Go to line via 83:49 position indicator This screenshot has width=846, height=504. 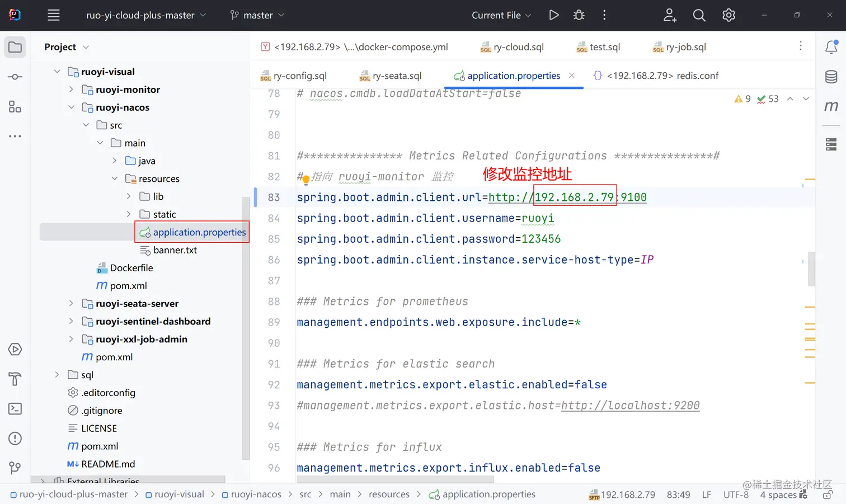click(x=678, y=495)
